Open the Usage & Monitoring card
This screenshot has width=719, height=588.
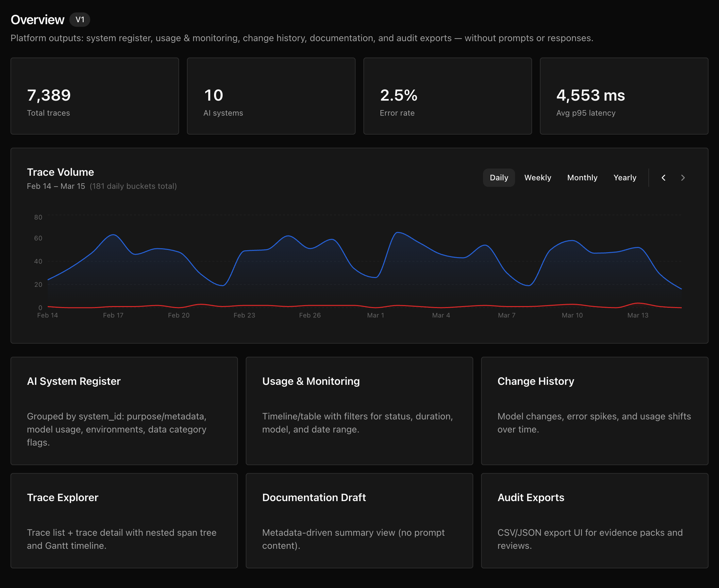coord(359,411)
